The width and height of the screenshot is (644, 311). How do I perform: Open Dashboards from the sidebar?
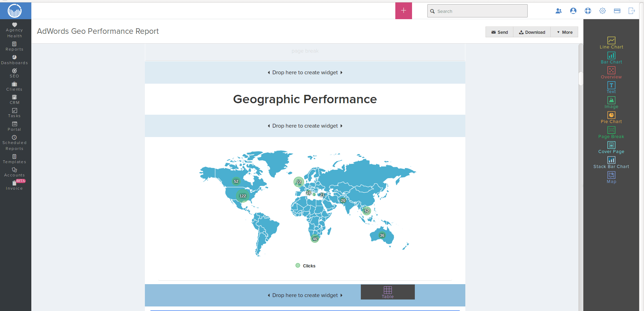click(15, 60)
